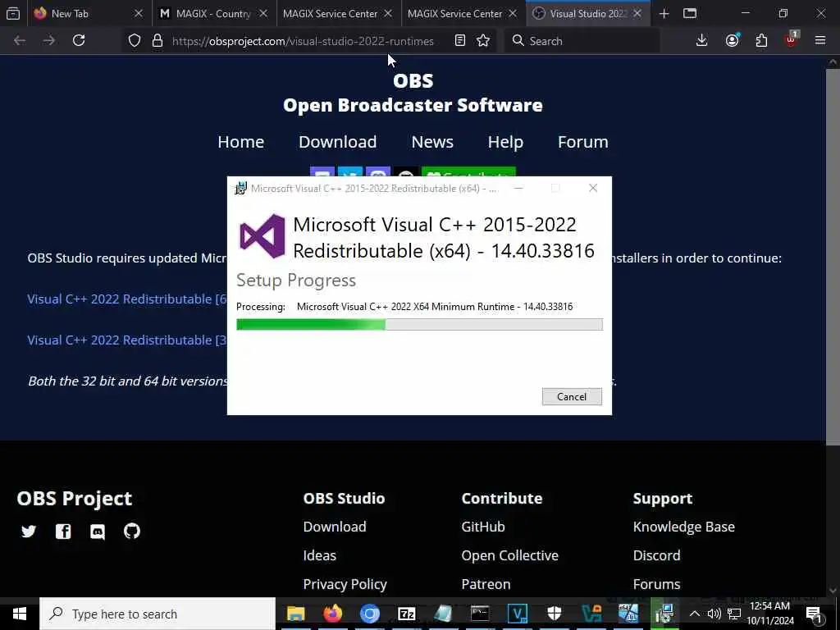
Task: Open Windows Security shield taskbar icon
Action: coord(554,614)
